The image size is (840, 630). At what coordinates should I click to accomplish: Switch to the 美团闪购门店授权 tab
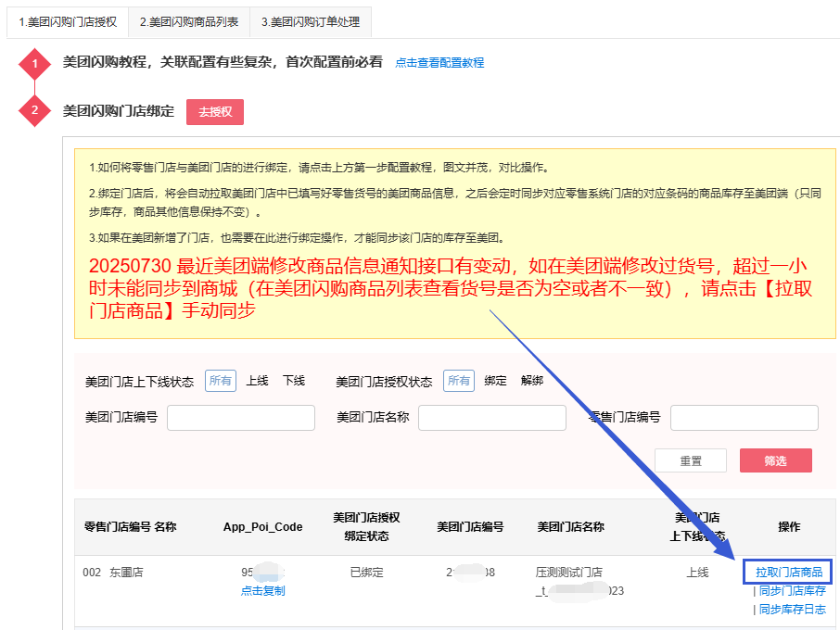click(x=68, y=22)
